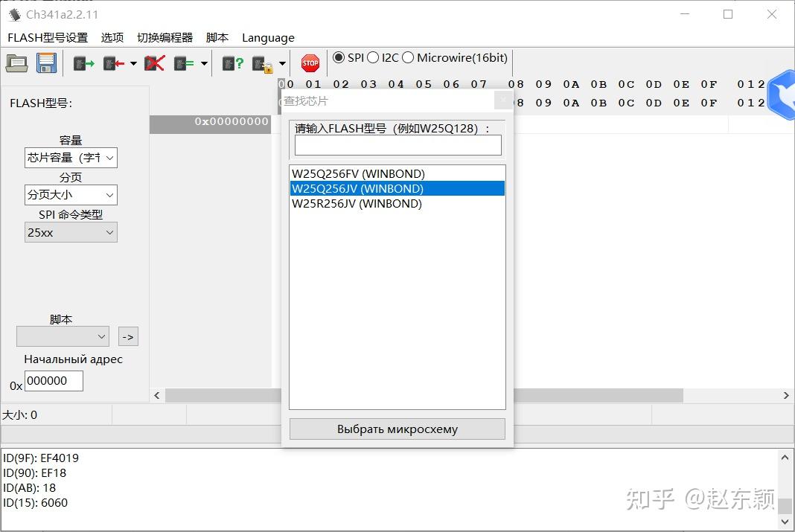Screen dimensions: 795x532
Task: Click the erase chip icon with red X
Action: click(x=155, y=63)
